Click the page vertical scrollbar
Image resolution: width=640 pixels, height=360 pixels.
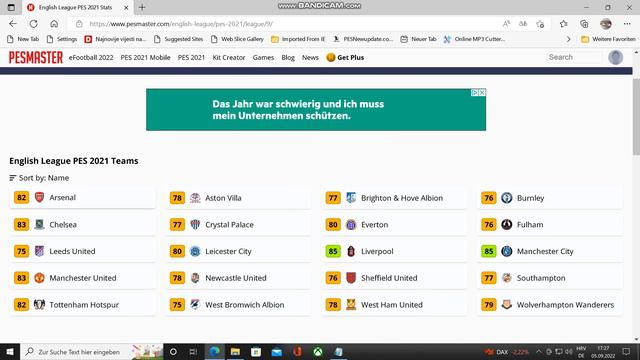pos(636,117)
